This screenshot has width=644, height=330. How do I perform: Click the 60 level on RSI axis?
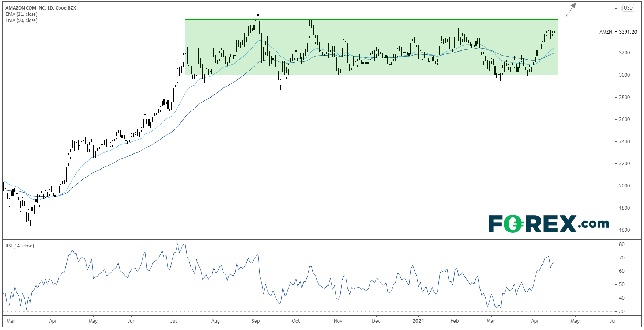pos(622,271)
